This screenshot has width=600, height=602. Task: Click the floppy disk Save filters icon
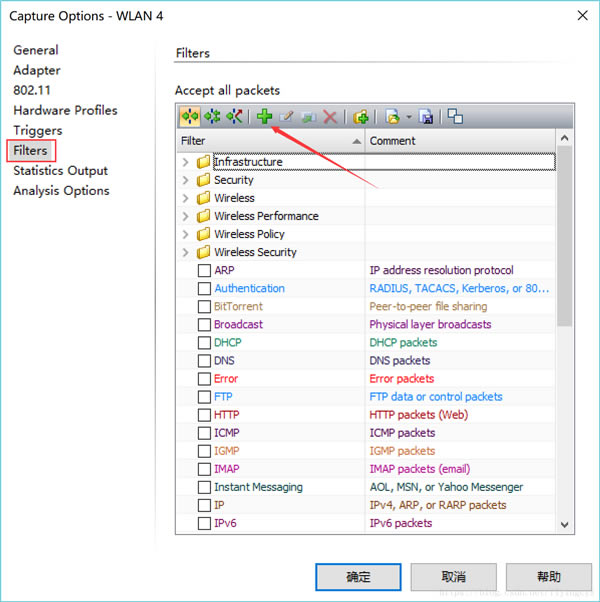[x=426, y=117]
